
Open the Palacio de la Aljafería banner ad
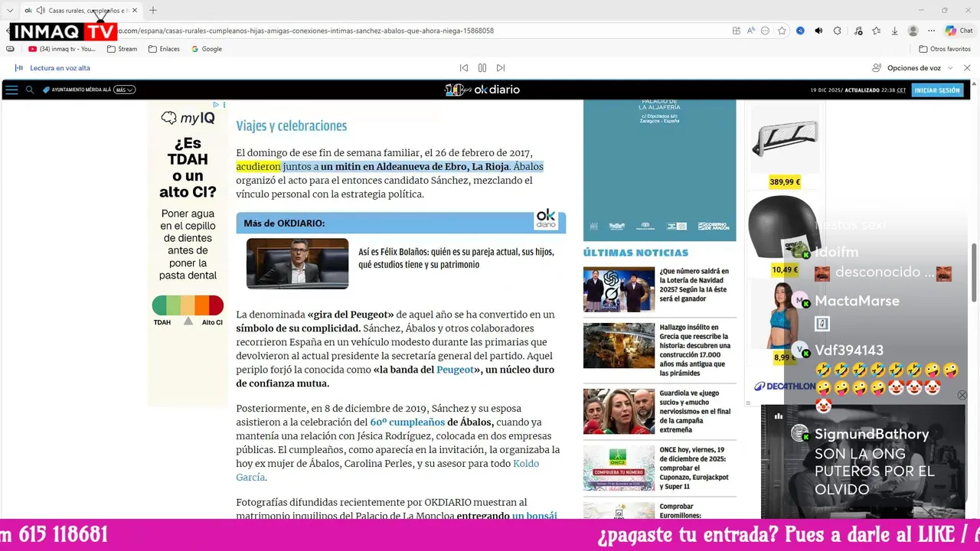(659, 170)
